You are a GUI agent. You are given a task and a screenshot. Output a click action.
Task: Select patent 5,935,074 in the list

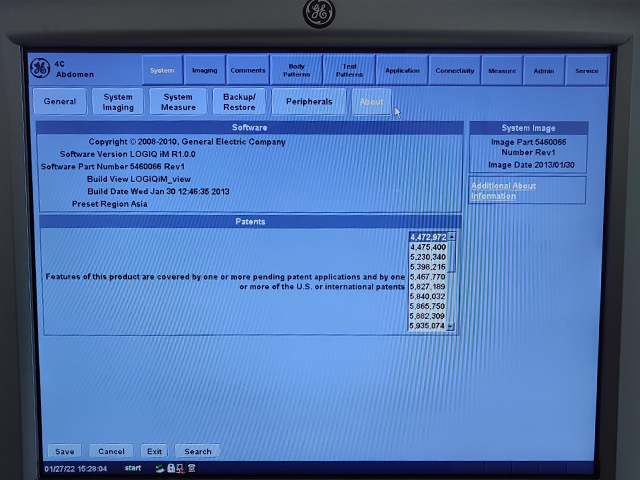(427, 326)
